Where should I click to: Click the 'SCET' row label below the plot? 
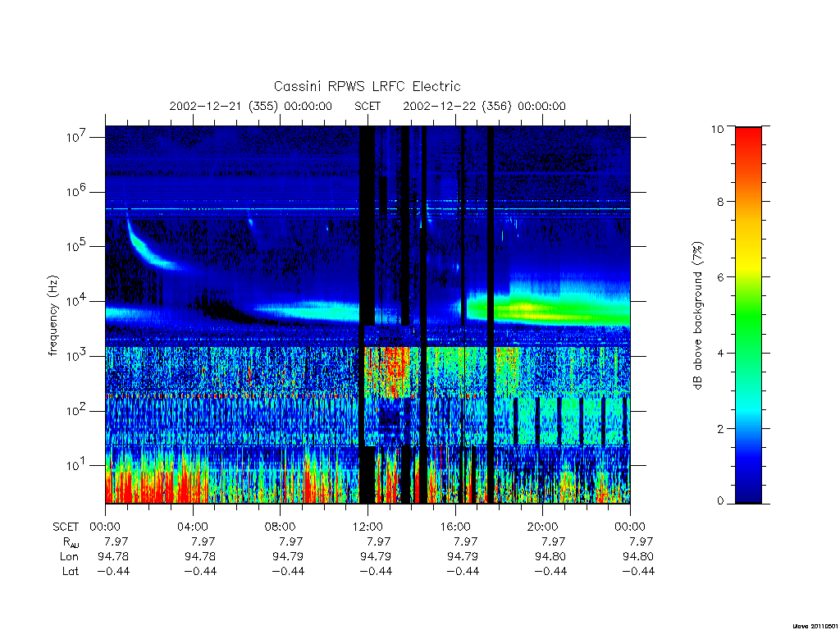(x=66, y=527)
